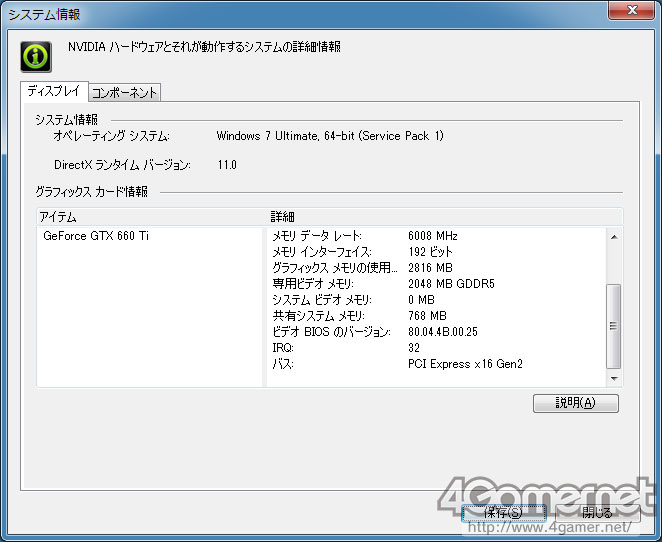Select the メモリ インターフェイス row
Viewport: 662px width, 542px height.
(x=437, y=252)
